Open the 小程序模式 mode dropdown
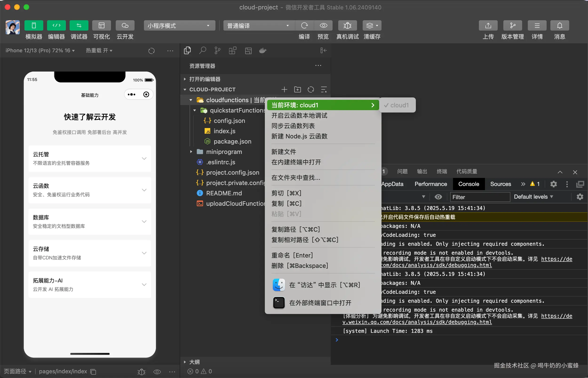 (x=179, y=25)
